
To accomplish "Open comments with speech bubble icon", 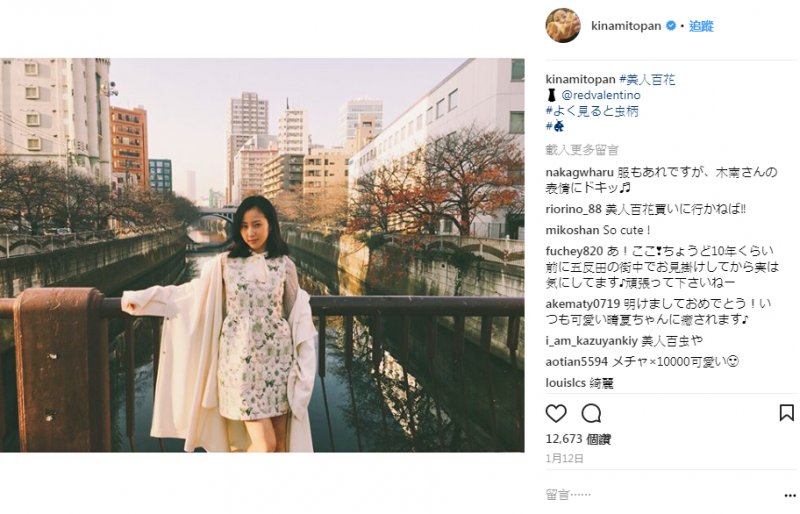I will point(591,413).
